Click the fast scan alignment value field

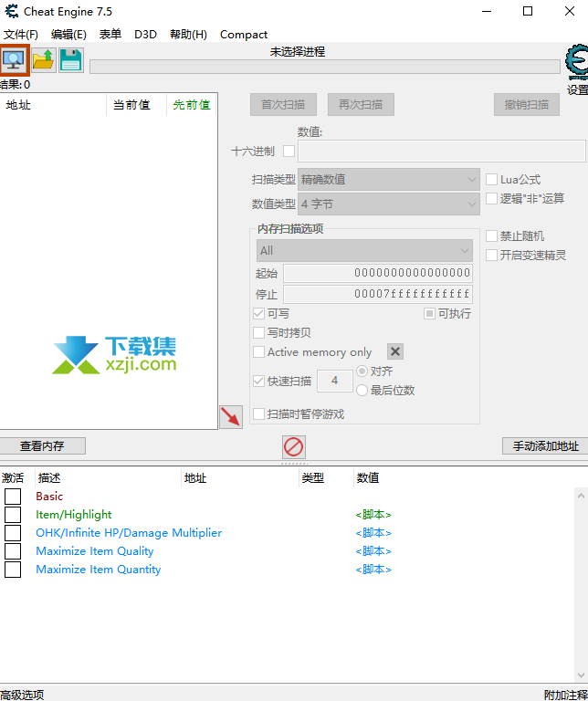[334, 381]
